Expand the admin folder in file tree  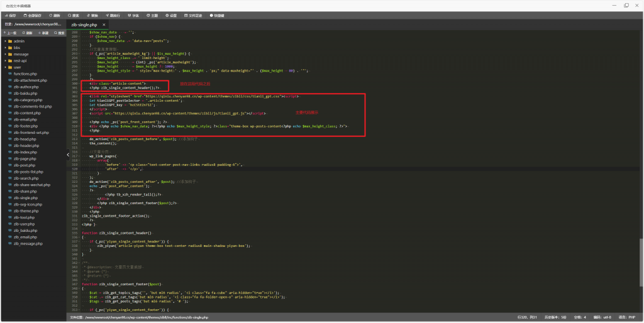tap(18, 41)
